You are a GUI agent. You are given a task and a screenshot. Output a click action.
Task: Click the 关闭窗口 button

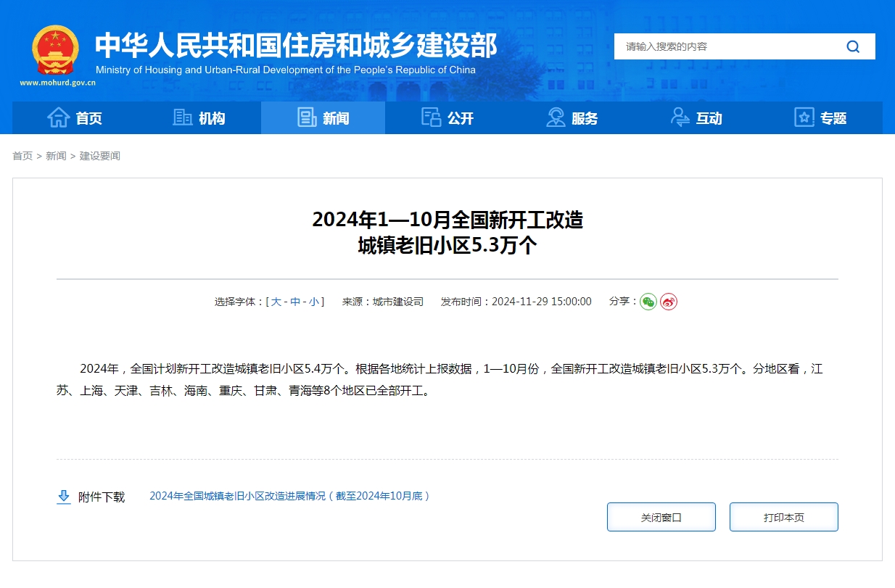661,517
